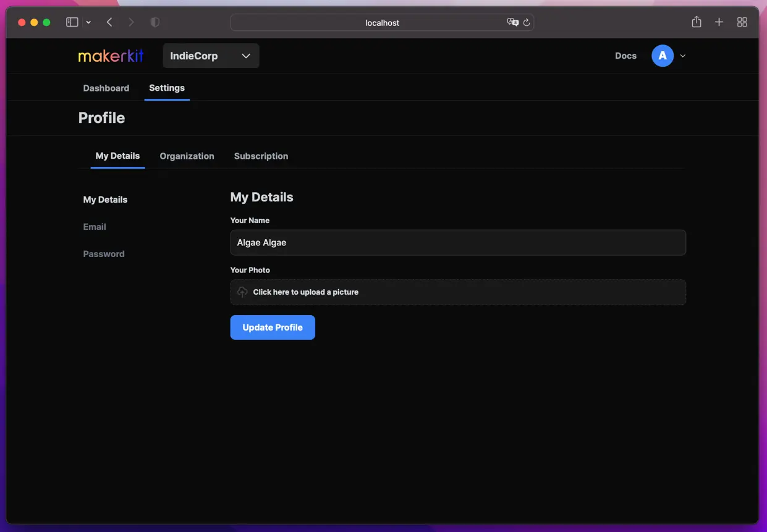The height and width of the screenshot is (532, 767).
Task: Open the Dashboard tab
Action: click(106, 88)
